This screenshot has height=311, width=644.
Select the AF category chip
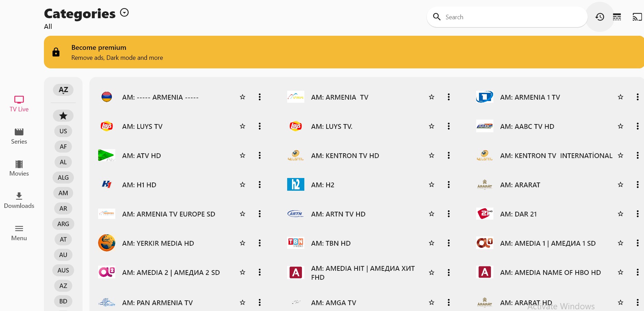tap(63, 147)
